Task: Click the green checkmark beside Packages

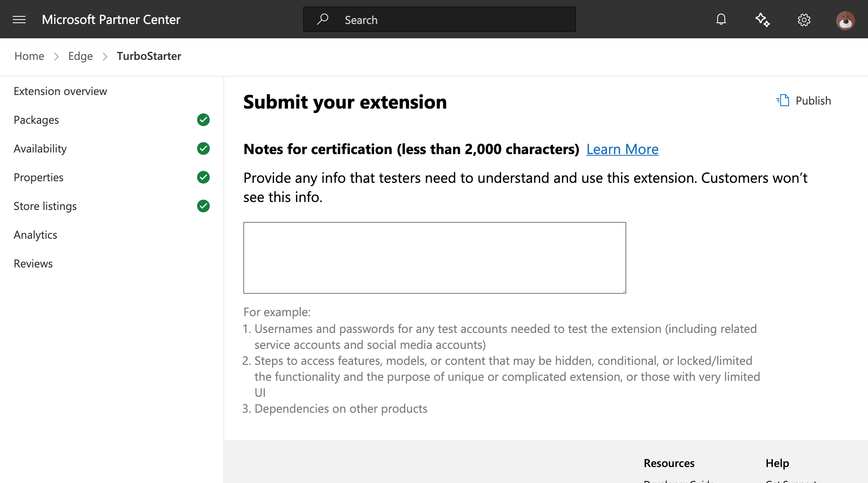Action: tap(203, 120)
